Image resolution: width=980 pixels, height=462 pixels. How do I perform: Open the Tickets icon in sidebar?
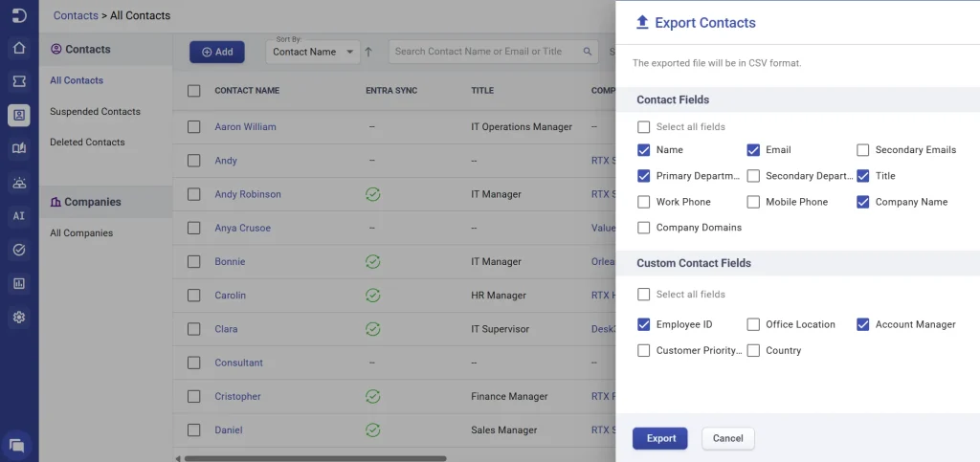(19, 82)
